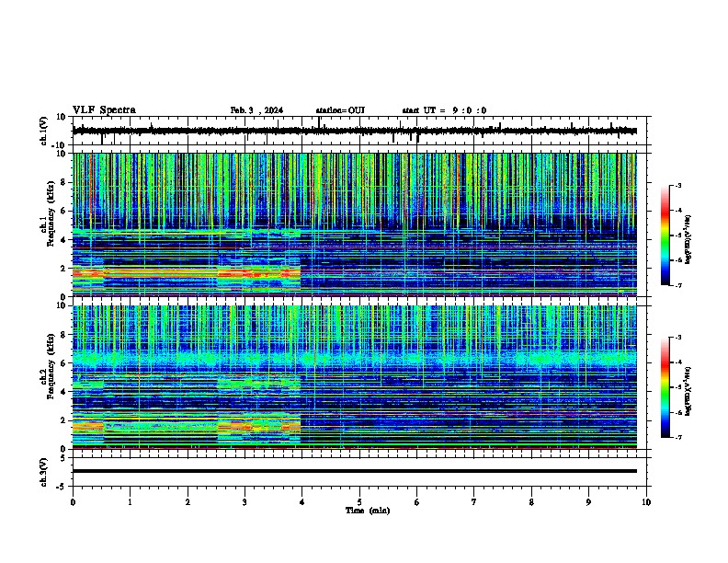Select the ch.1 color bar log(PSD) label
This screenshot has height=563, width=728.
pyautogui.click(x=688, y=240)
